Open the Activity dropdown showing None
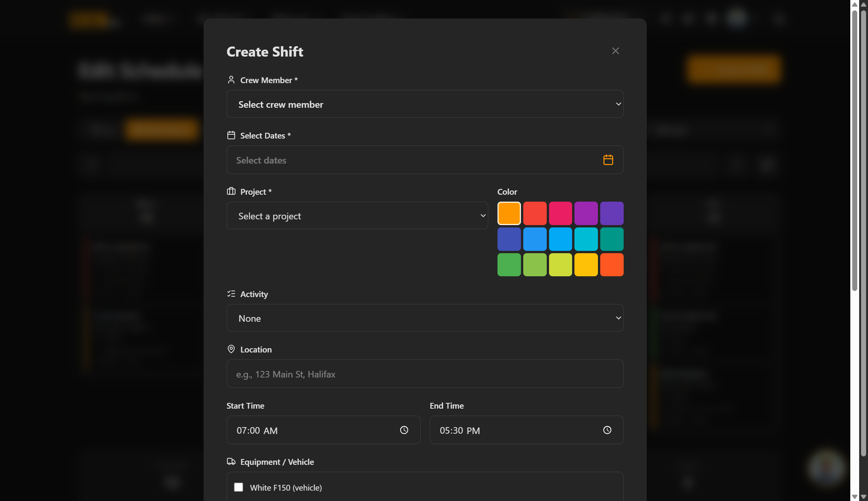This screenshot has width=868, height=501. (x=425, y=318)
